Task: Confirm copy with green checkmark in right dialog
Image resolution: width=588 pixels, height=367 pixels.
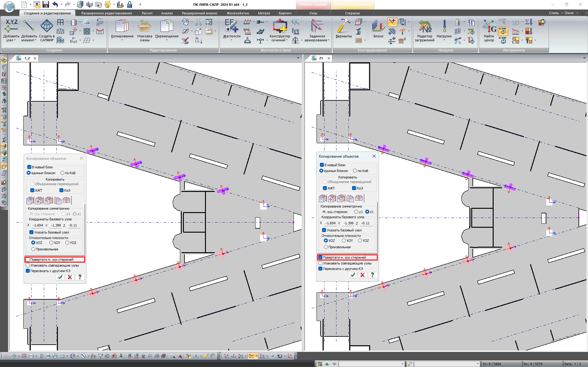Action: [x=353, y=275]
